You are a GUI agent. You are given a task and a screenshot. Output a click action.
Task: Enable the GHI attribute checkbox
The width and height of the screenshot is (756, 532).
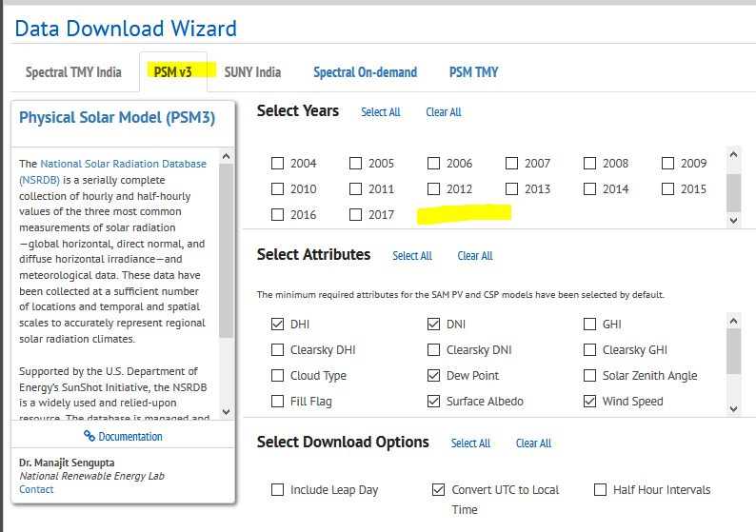590,325
